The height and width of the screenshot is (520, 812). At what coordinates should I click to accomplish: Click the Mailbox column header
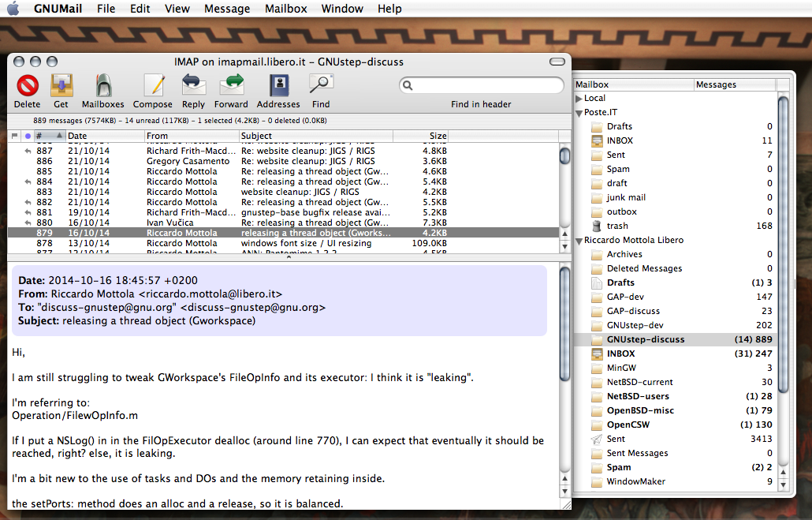pos(633,84)
